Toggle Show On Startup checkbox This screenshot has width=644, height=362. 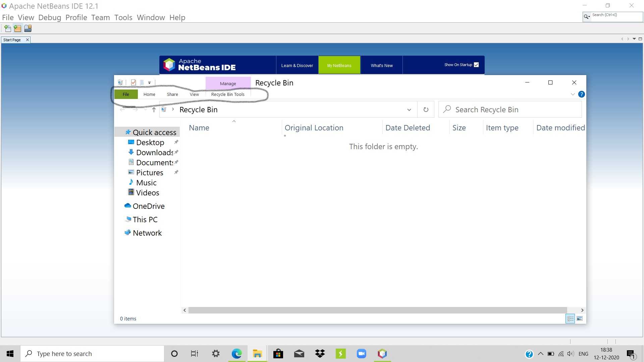click(476, 65)
